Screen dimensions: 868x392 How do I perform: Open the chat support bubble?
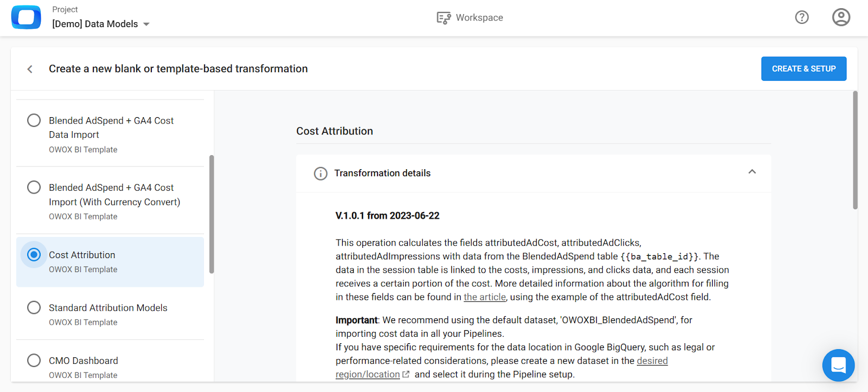838,365
